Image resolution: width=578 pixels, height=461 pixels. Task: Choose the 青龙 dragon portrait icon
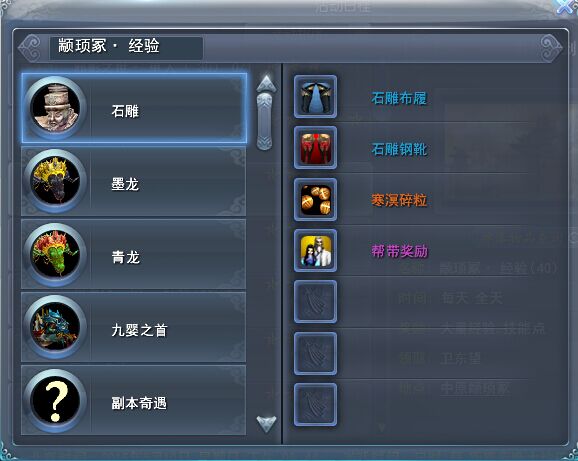tap(55, 254)
